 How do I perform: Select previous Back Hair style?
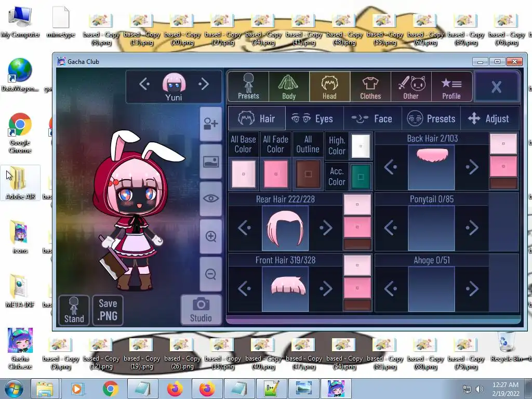pyautogui.click(x=391, y=167)
